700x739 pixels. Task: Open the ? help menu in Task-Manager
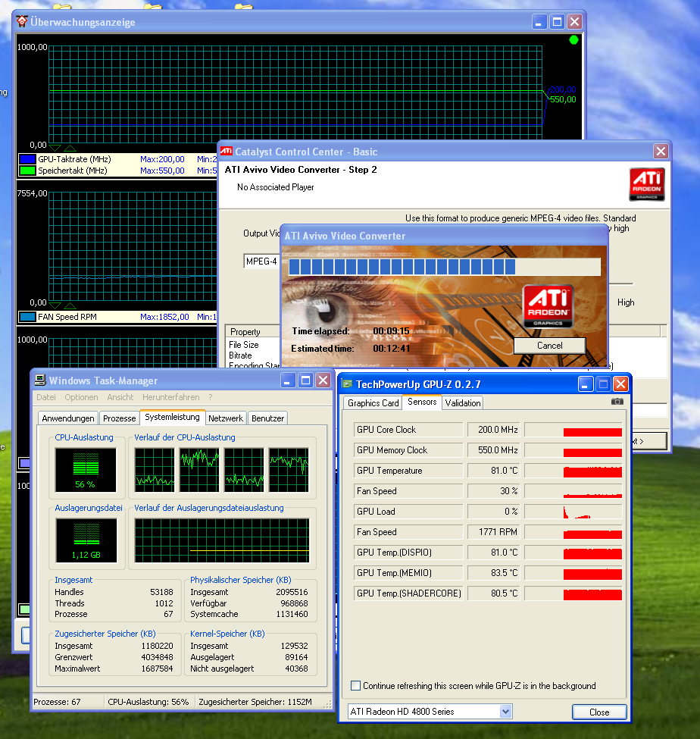211,397
